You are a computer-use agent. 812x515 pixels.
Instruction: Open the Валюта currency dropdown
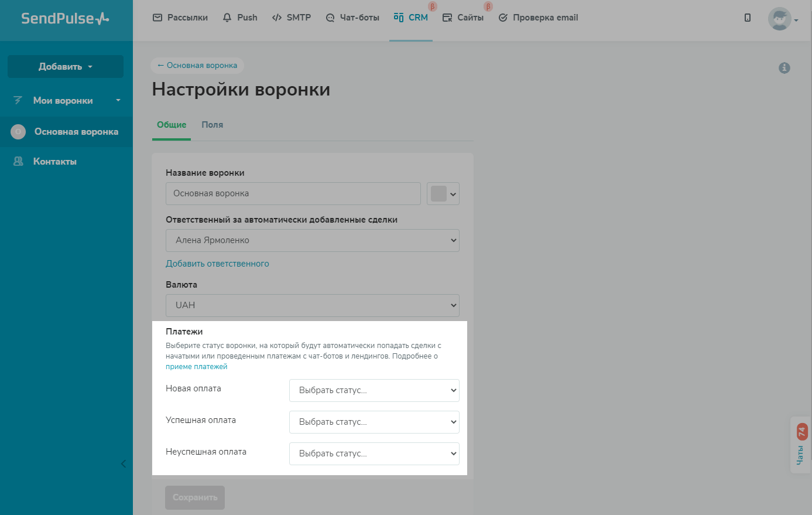coord(312,305)
